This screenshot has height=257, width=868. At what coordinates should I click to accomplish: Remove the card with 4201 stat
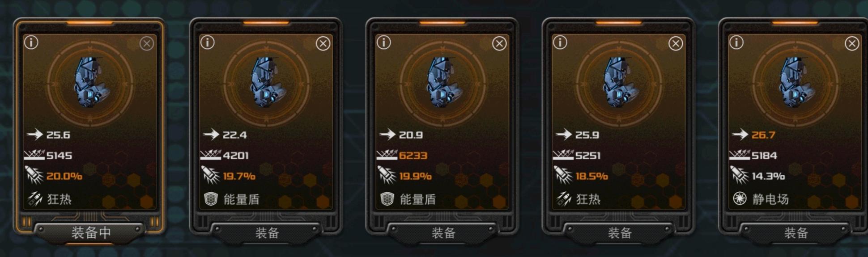pos(323,43)
